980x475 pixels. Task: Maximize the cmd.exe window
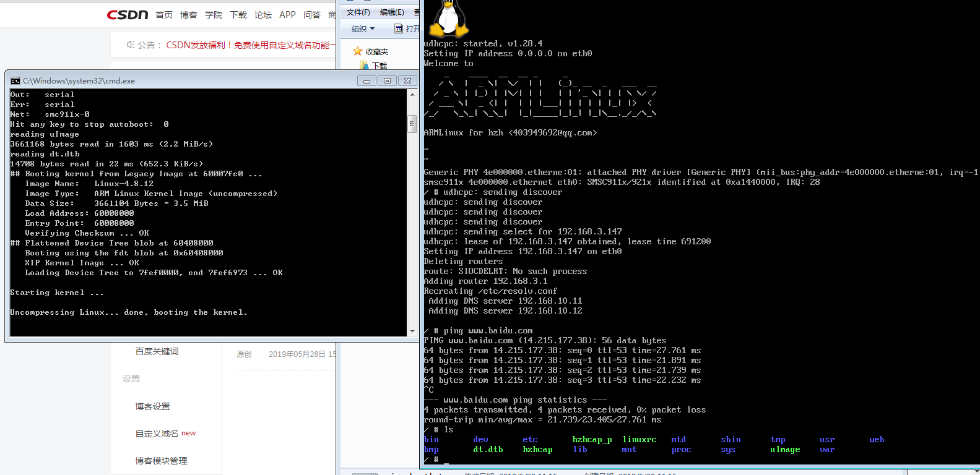tap(387, 81)
